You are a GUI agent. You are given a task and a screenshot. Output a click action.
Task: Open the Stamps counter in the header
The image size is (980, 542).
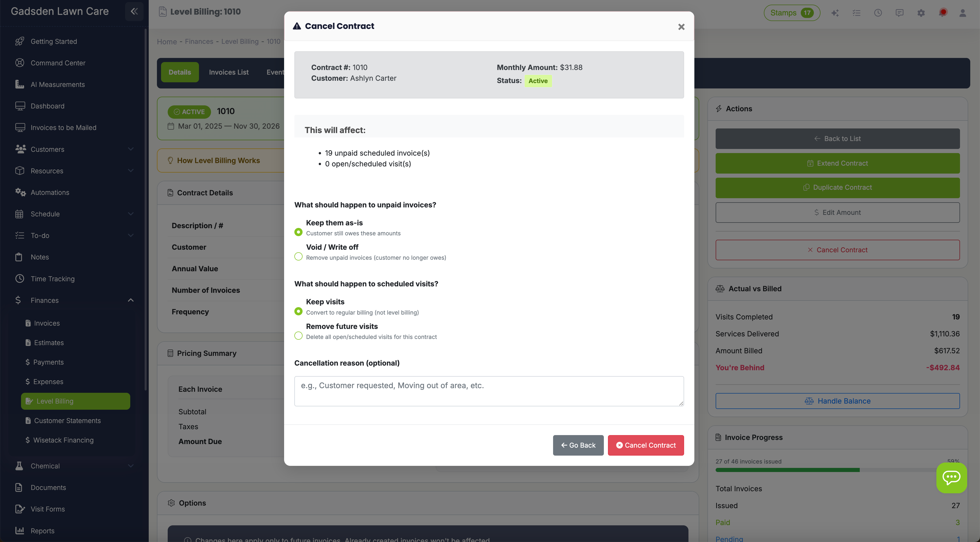(x=791, y=13)
